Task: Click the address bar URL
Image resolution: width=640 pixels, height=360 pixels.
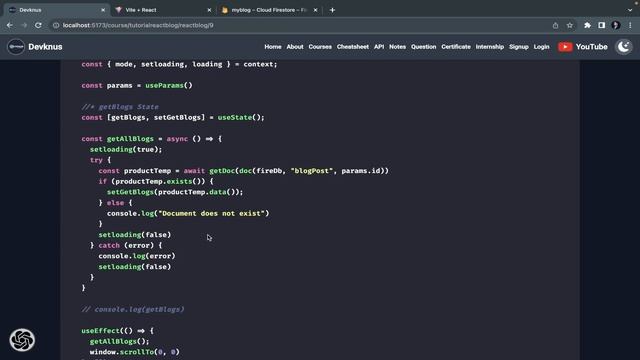Action: 138,25
